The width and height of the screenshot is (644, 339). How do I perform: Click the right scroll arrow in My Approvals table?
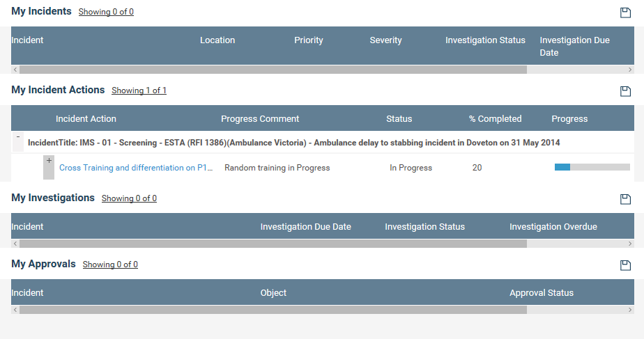630,310
